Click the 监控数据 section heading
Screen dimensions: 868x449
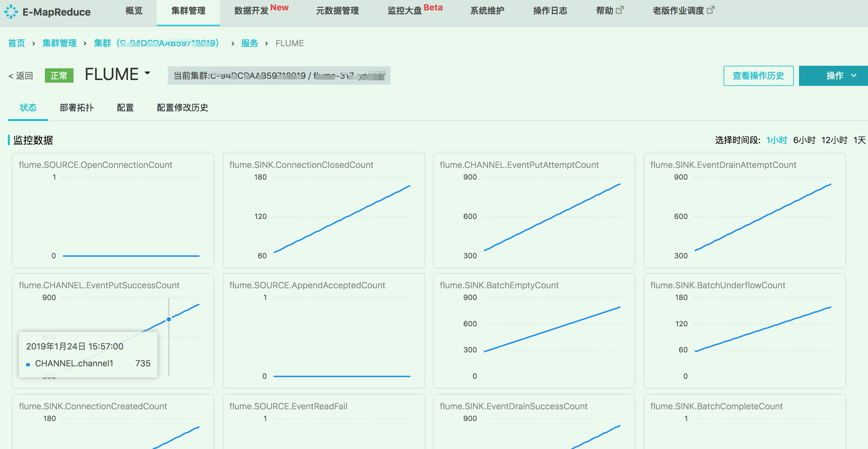click(33, 140)
